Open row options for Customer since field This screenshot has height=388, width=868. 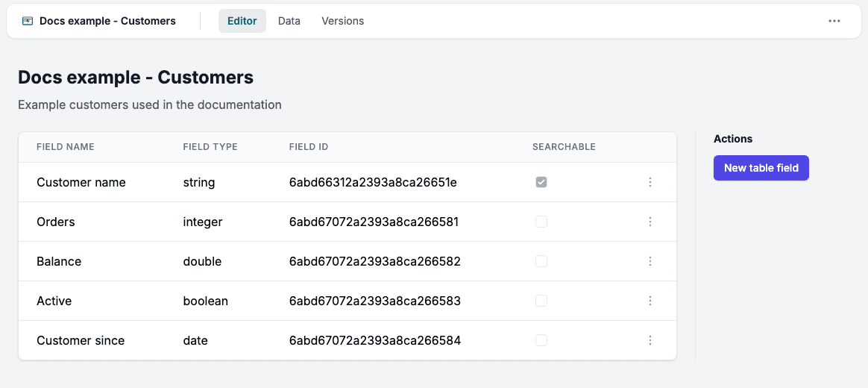[650, 340]
